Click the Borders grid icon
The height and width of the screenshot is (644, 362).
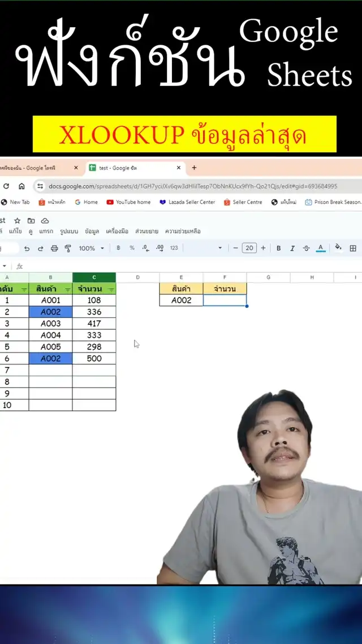[x=353, y=248]
